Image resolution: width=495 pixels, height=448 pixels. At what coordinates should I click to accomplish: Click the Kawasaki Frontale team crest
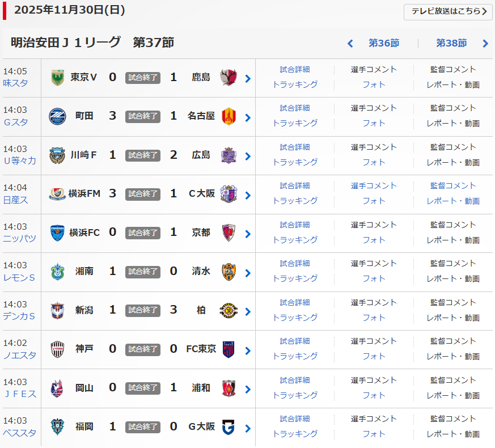tap(57, 155)
